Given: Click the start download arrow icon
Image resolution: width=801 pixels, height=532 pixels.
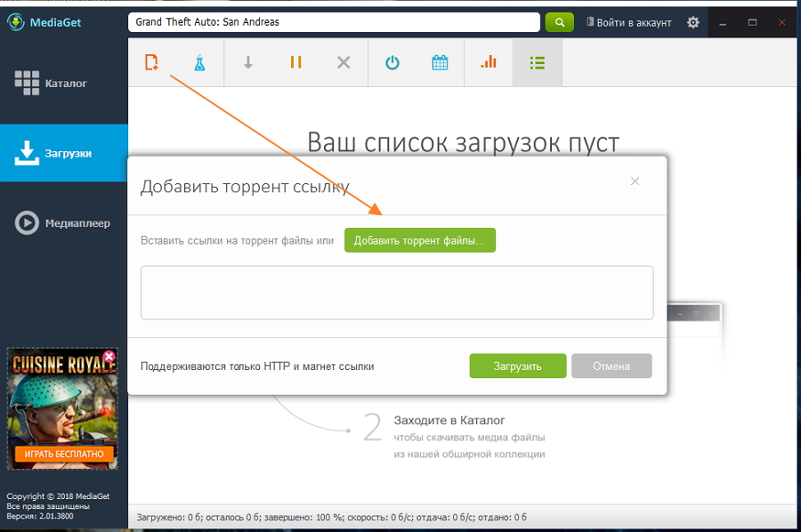Looking at the screenshot, I should coord(247,62).
